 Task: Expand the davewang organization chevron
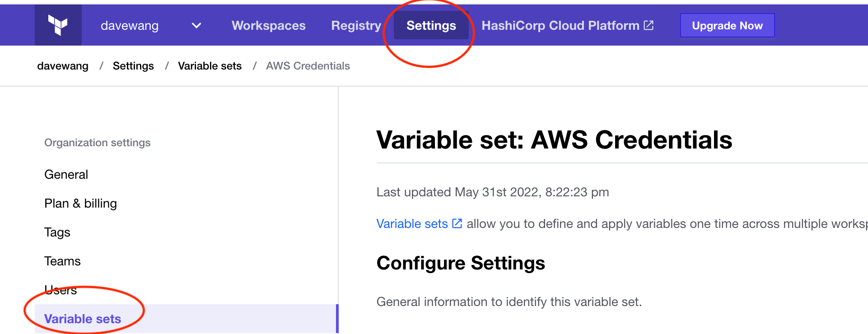click(x=196, y=26)
